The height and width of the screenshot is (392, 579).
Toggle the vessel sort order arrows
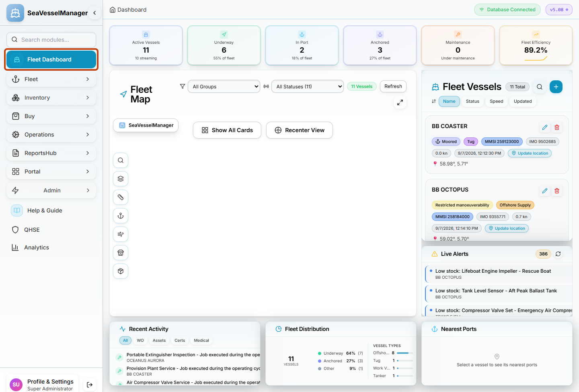pos(434,101)
